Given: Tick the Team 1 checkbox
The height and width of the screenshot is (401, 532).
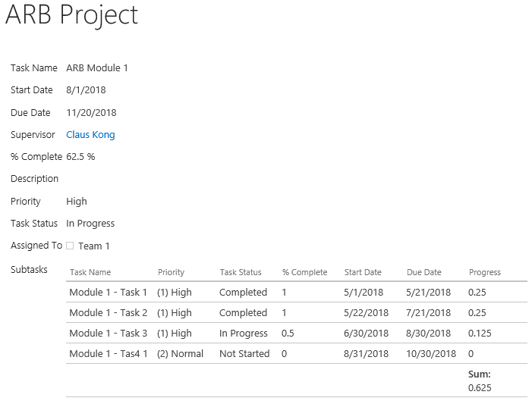Looking at the screenshot, I should (x=70, y=246).
